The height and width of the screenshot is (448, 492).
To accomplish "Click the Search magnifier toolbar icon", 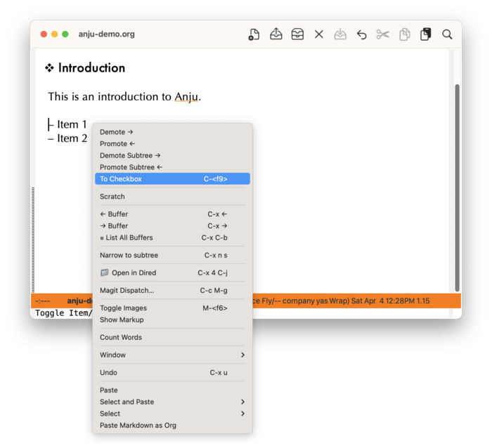I will (x=447, y=34).
